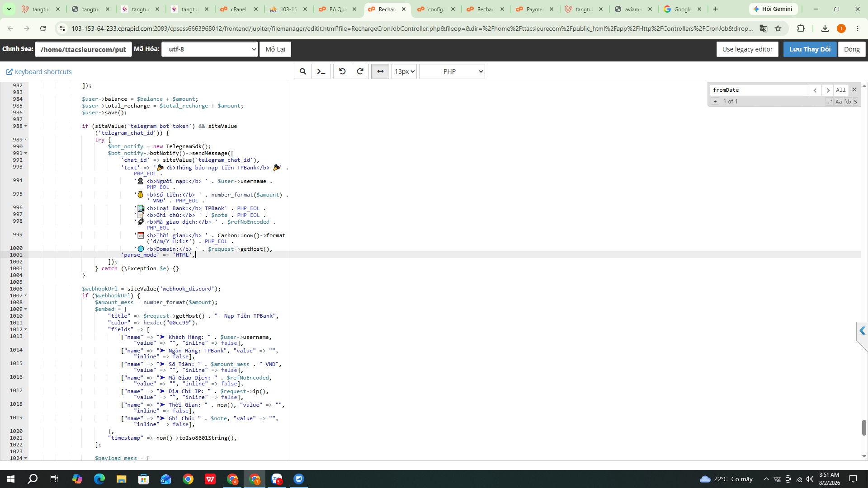Close the fromDate search box
The height and width of the screenshot is (488, 868).
[854, 89]
